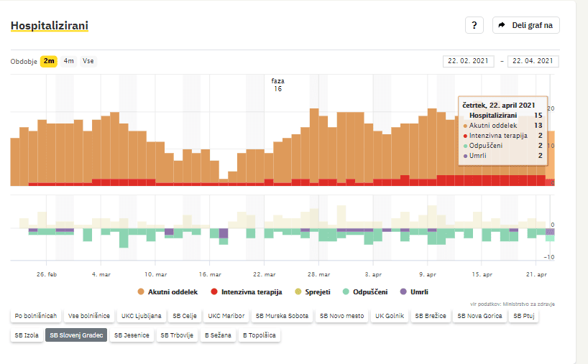
Task: Select the SB Slovenj Gradec hospital button
Action: tap(76, 335)
